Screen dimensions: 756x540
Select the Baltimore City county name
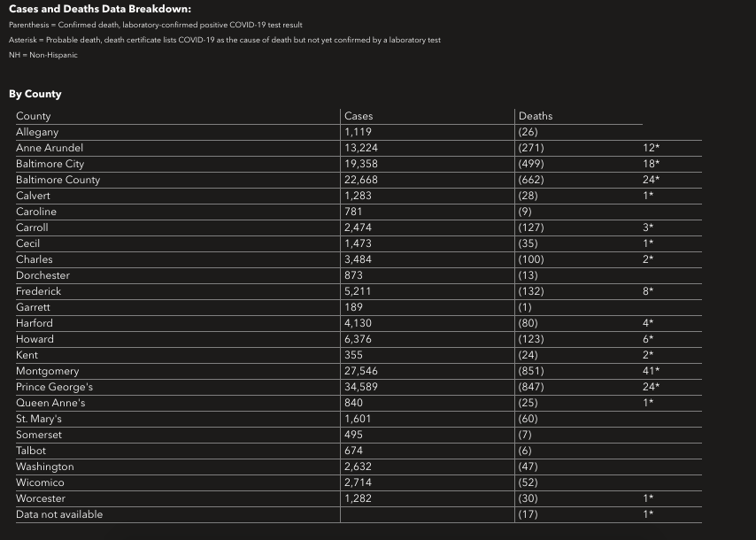click(x=50, y=164)
